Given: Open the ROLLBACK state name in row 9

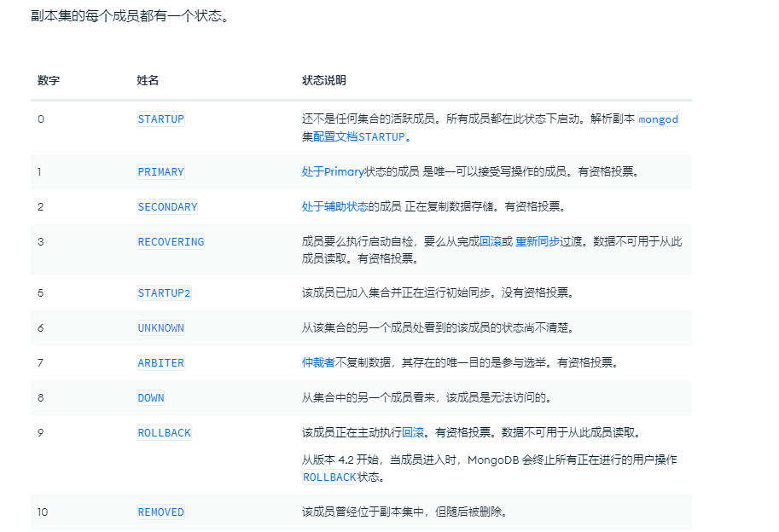Looking at the screenshot, I should pos(164,433).
